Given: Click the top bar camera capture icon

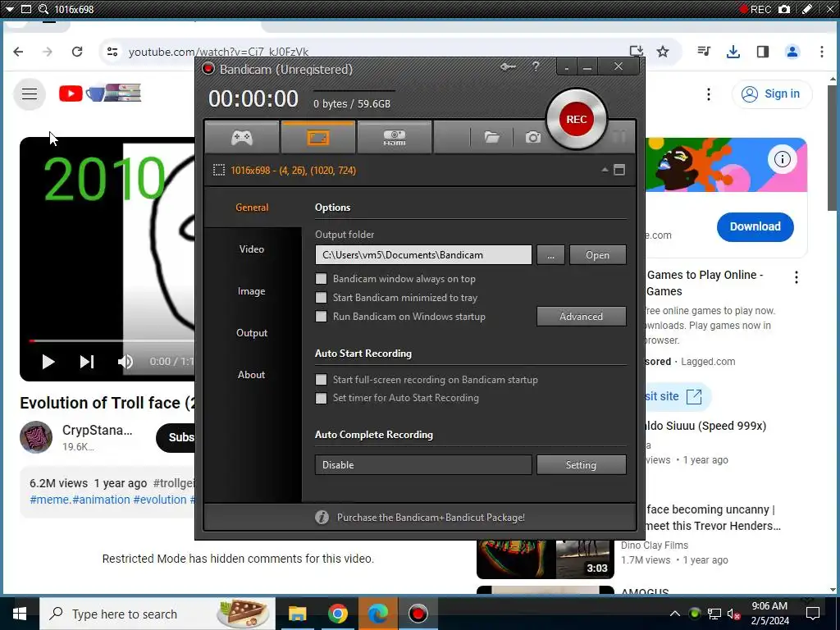Looking at the screenshot, I should [x=784, y=9].
